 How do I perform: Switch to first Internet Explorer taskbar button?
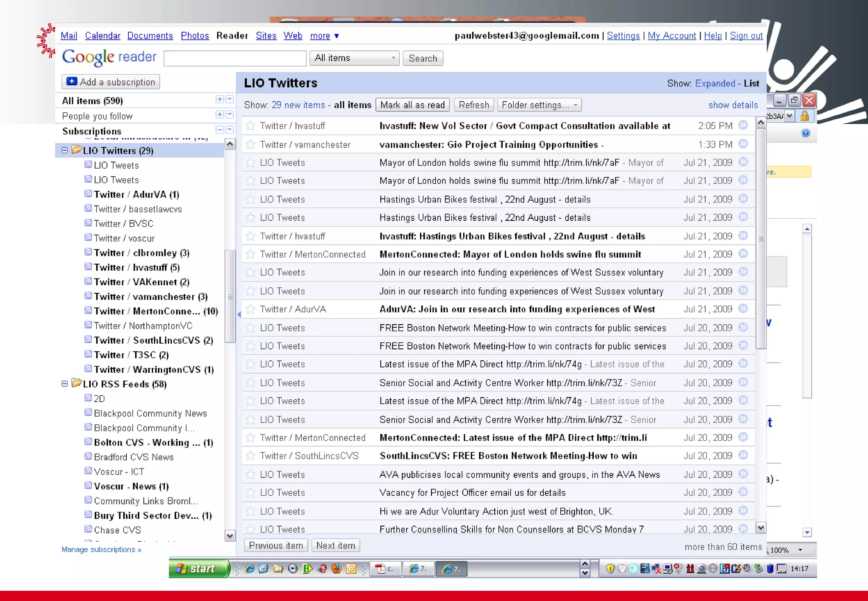pyautogui.click(x=418, y=569)
